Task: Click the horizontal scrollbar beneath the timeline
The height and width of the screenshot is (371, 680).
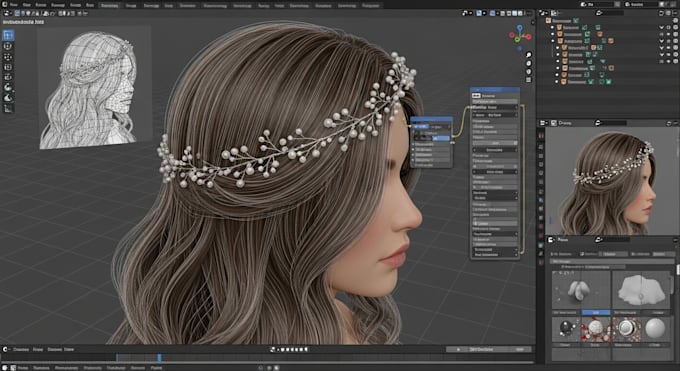Action: point(267,363)
